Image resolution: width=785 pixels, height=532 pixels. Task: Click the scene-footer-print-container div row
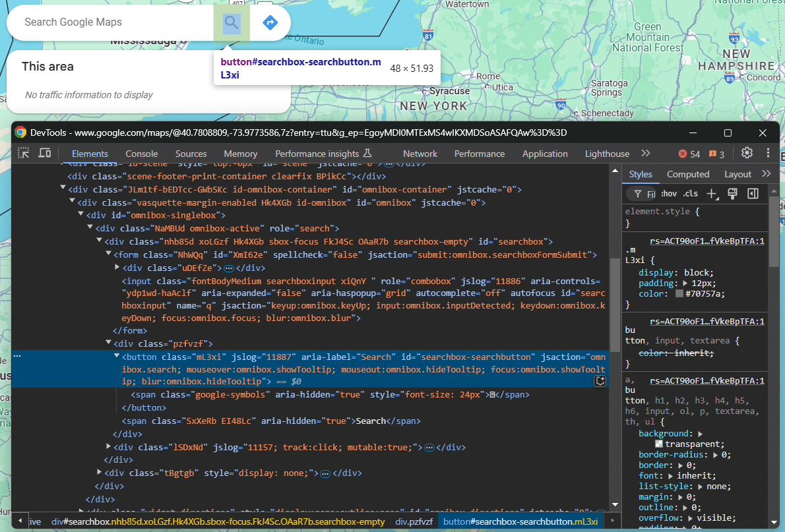[227, 176]
